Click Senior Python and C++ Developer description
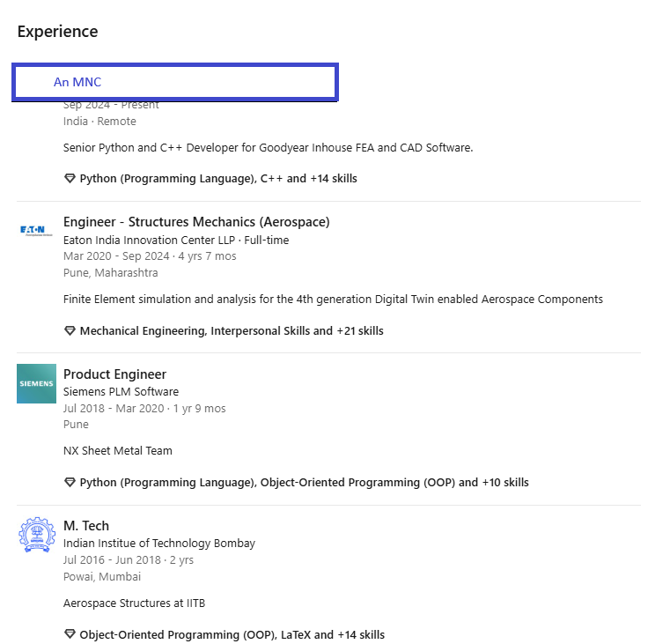The image size is (670, 644). pyautogui.click(x=268, y=148)
